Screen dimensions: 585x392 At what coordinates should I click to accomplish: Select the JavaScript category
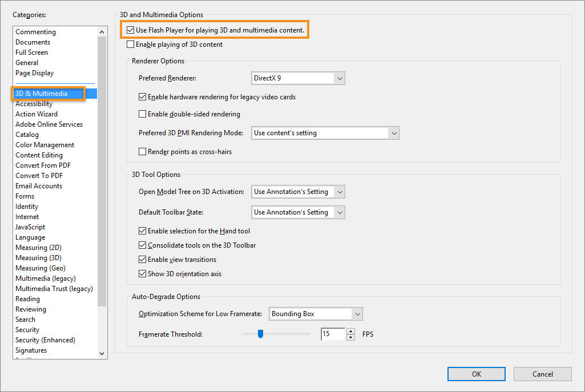pos(30,227)
